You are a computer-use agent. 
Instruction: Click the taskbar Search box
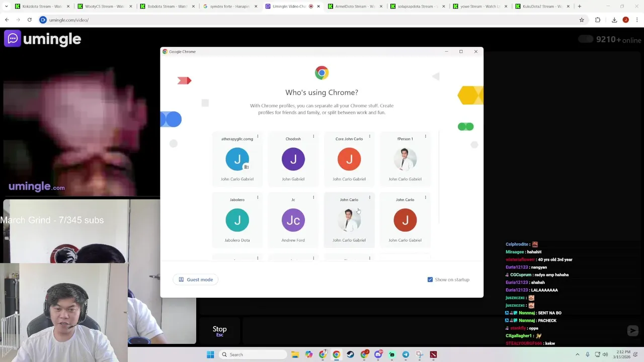254,354
